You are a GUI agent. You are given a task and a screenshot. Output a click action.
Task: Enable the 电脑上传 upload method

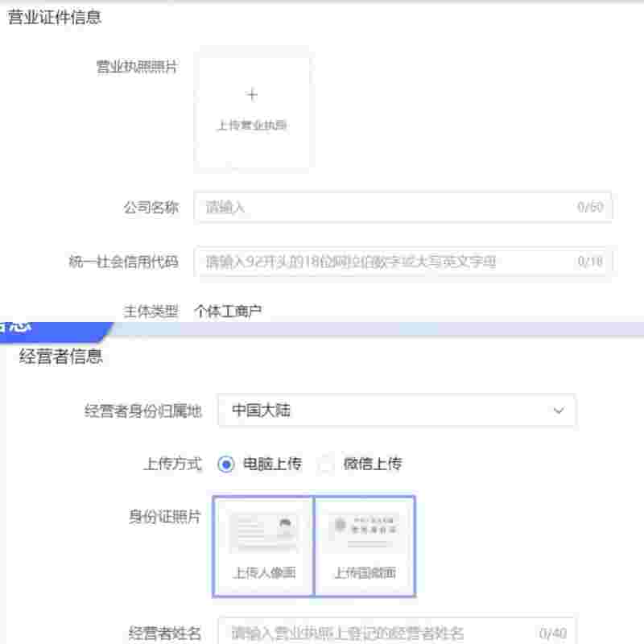coord(226,464)
